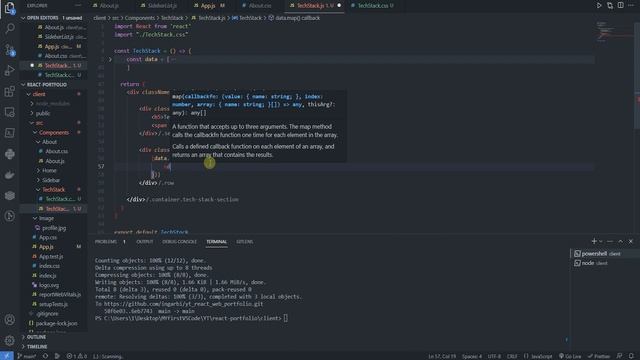The image size is (640, 360).
Task: Open Explorer views and more actions menu
Action: [78, 6]
